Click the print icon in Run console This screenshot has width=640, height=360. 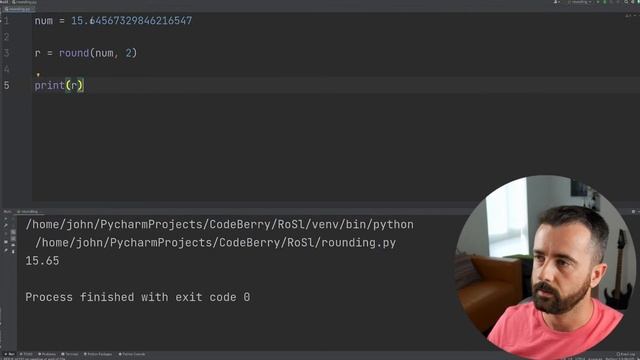13,245
